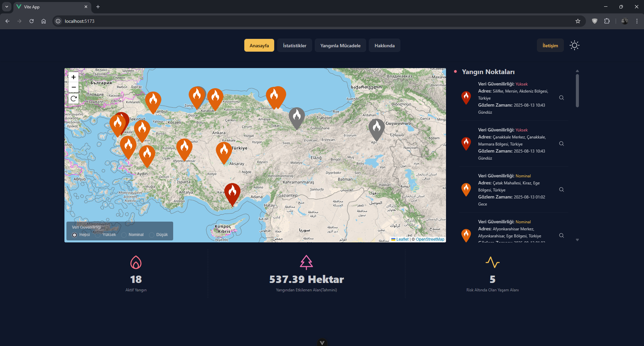This screenshot has height=346, width=644.
Task: Open the browser three-dot menu
Action: (637, 21)
